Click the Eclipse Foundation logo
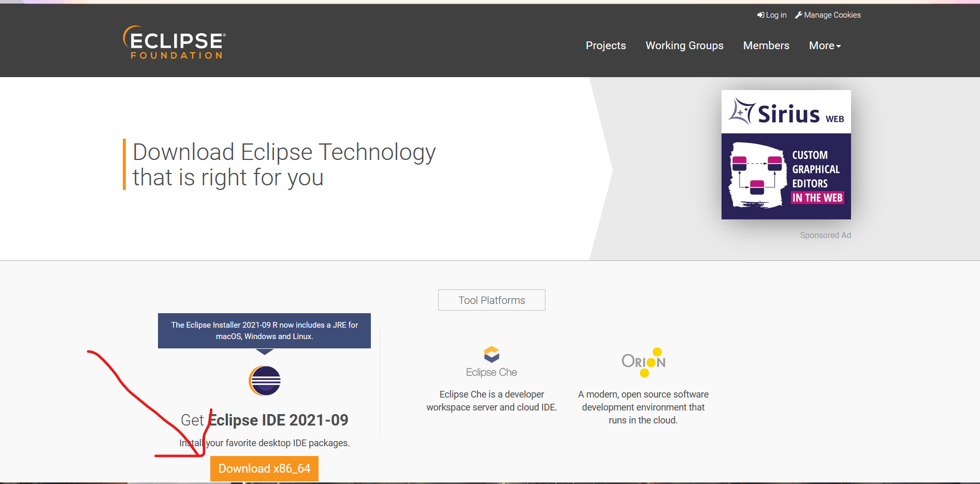Image resolution: width=980 pixels, height=484 pixels. (175, 42)
